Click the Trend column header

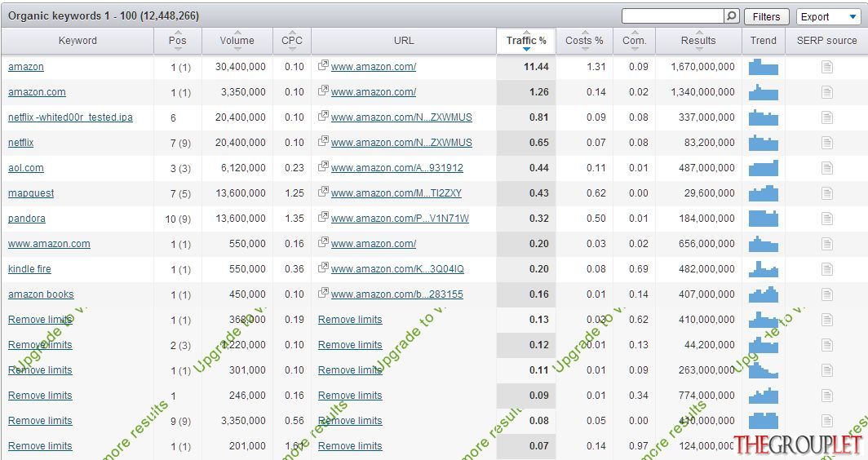click(764, 41)
